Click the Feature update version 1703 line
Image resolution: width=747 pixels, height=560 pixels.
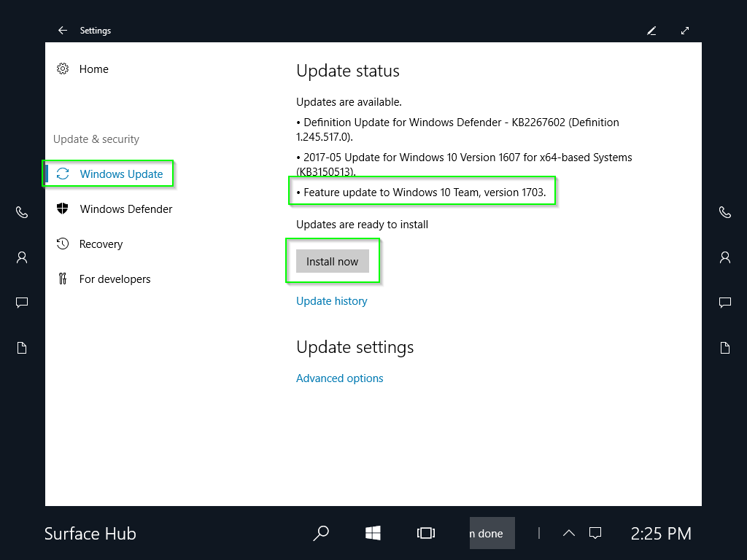pos(421,192)
